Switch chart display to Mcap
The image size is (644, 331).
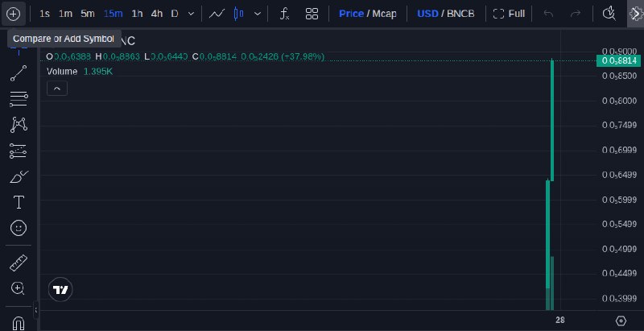coord(385,14)
